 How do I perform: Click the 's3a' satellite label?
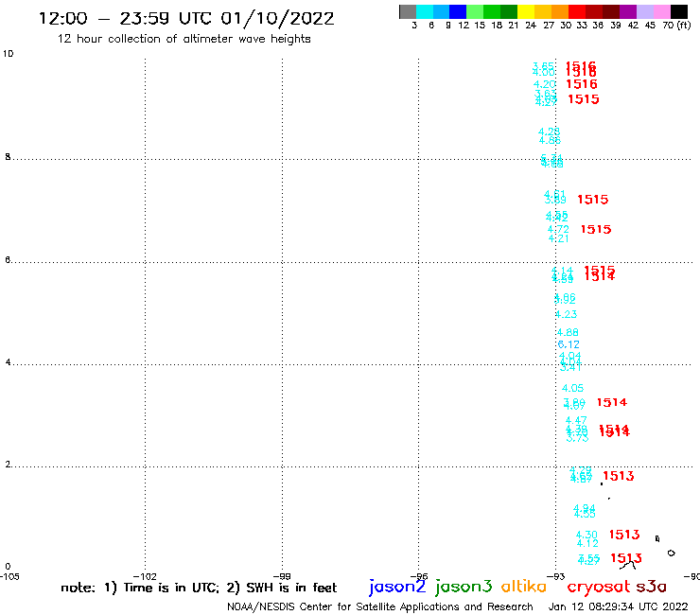pyautogui.click(x=651, y=587)
